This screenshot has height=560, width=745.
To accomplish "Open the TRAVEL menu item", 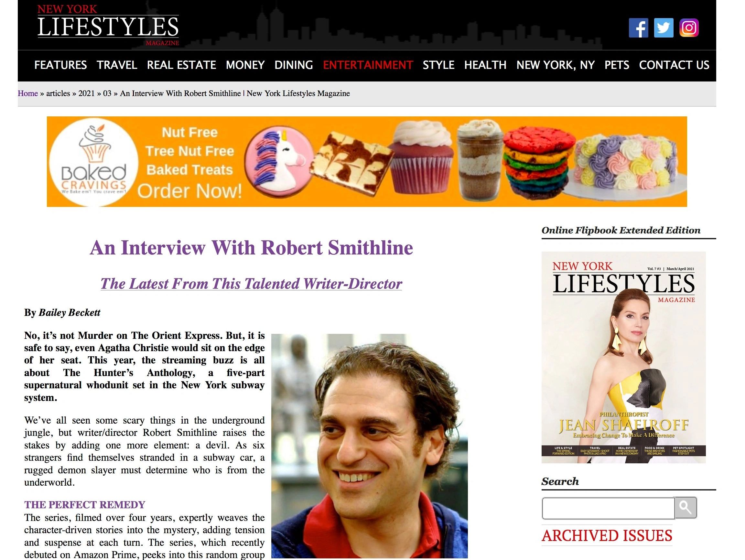I will (117, 65).
